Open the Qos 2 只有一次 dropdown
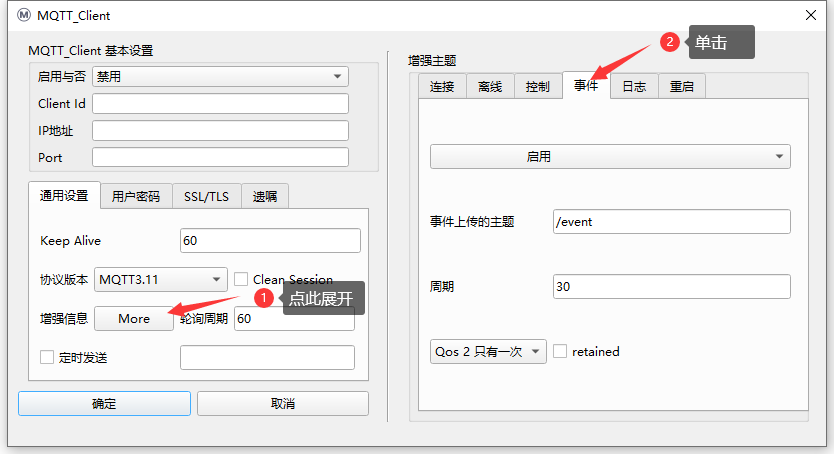Image resolution: width=834 pixels, height=454 pixels. click(x=488, y=351)
